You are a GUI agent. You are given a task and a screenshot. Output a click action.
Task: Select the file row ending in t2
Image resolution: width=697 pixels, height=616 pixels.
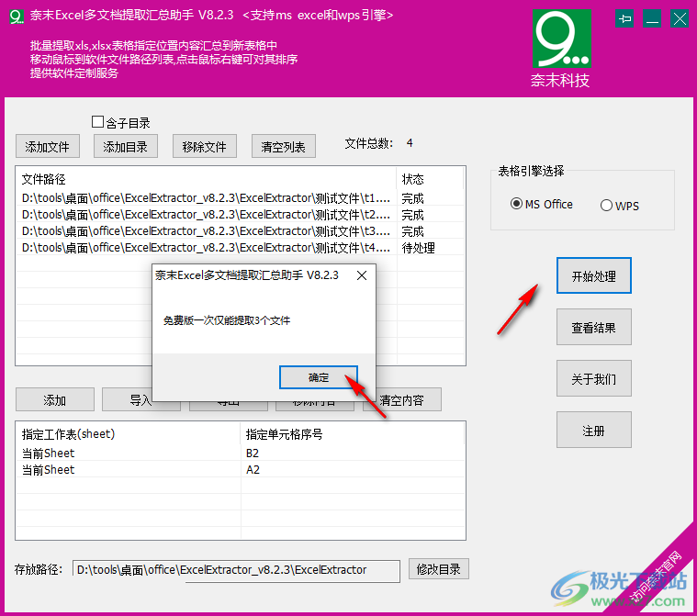click(240, 214)
